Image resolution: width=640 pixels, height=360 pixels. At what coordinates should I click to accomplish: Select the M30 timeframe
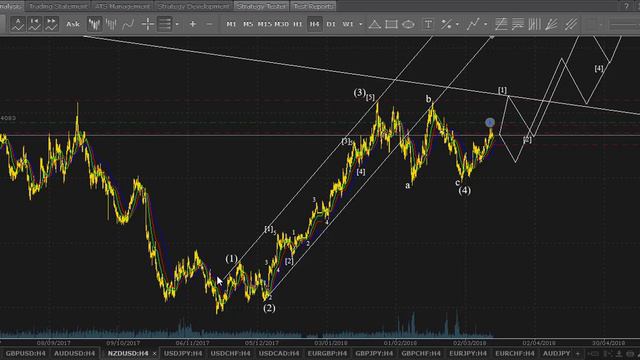(281, 24)
